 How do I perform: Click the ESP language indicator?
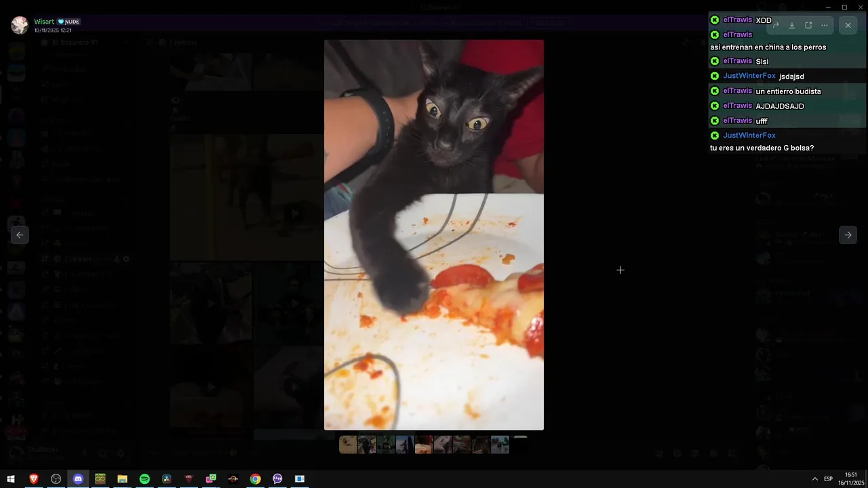(x=828, y=479)
